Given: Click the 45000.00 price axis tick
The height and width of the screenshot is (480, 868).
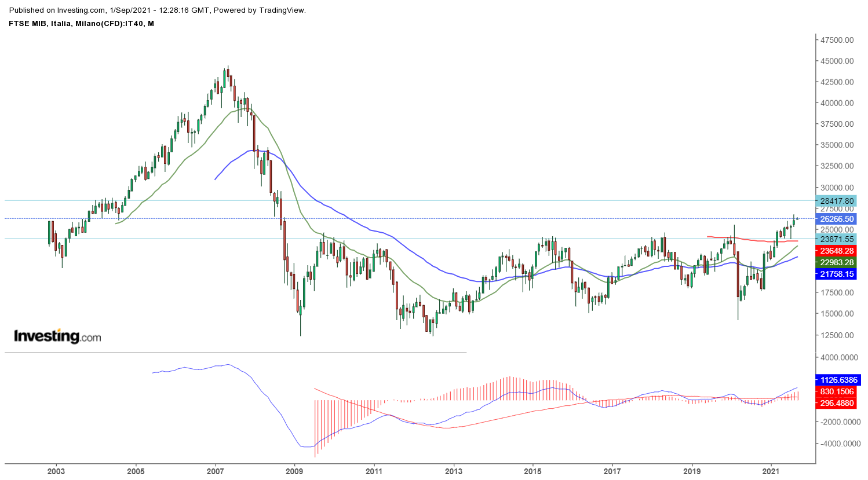Looking at the screenshot, I should [x=837, y=61].
